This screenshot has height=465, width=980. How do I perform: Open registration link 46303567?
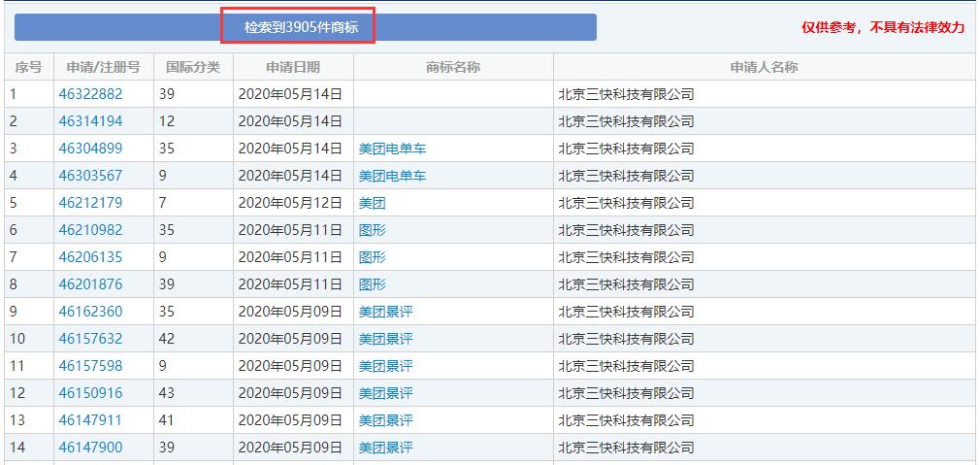[x=90, y=176]
